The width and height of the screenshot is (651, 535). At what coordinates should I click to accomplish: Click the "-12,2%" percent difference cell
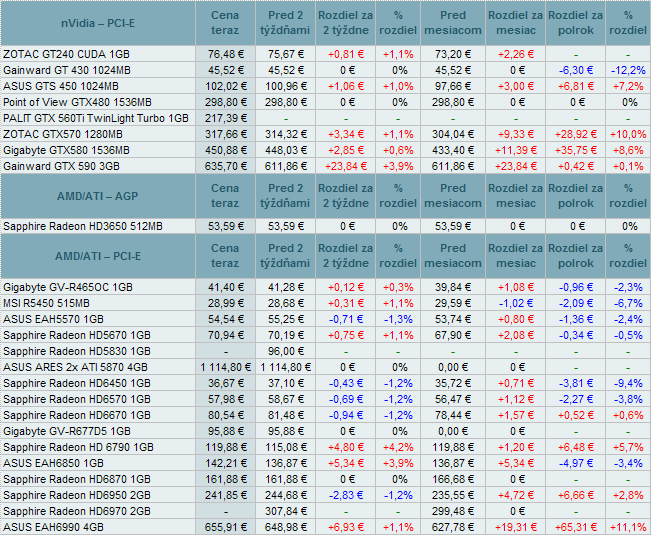(628, 70)
